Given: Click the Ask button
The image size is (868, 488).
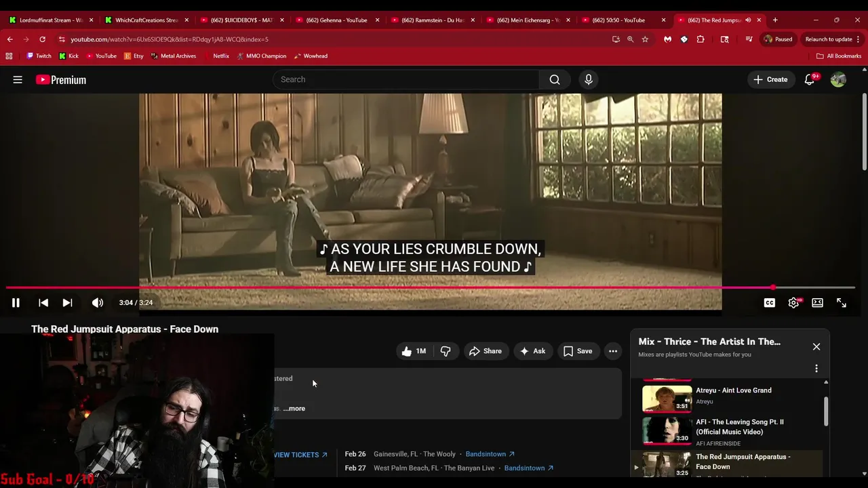Looking at the screenshot, I should click(x=532, y=351).
